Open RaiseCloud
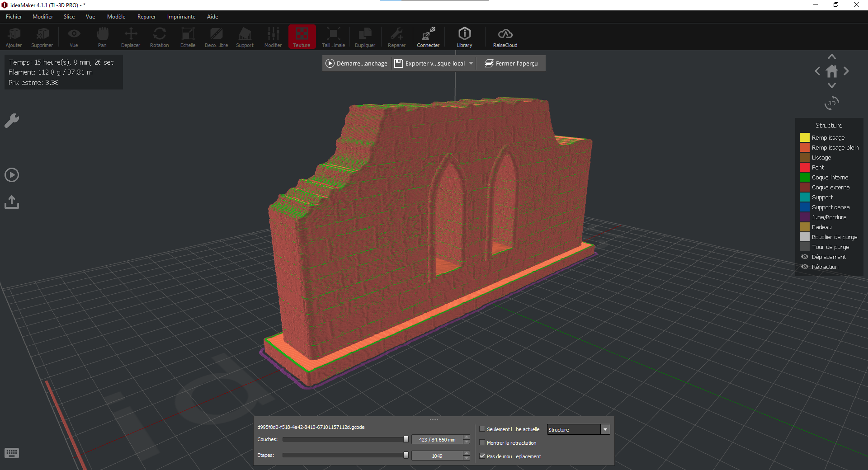 505,37
